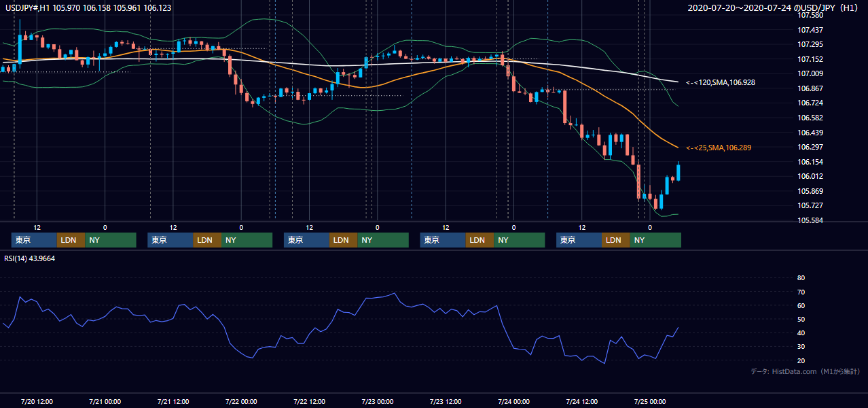The width and height of the screenshot is (868, 408).
Task: Click the RSI 30 level label
Action: pyautogui.click(x=801, y=346)
